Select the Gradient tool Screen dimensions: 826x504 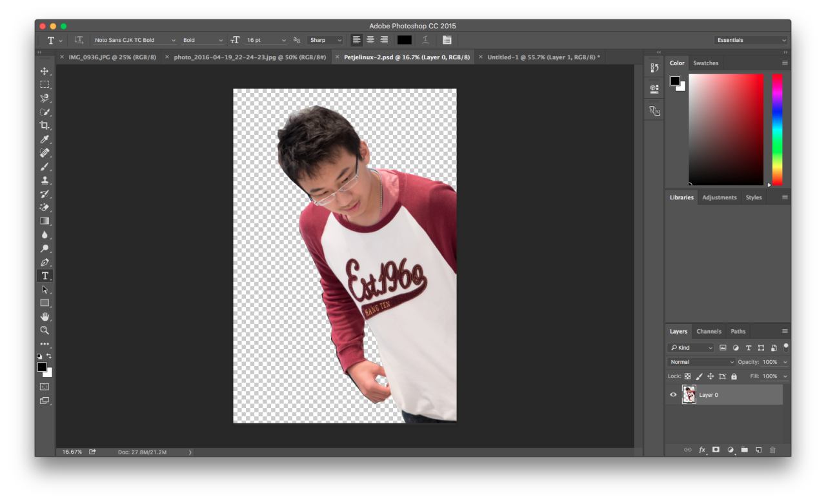(45, 221)
